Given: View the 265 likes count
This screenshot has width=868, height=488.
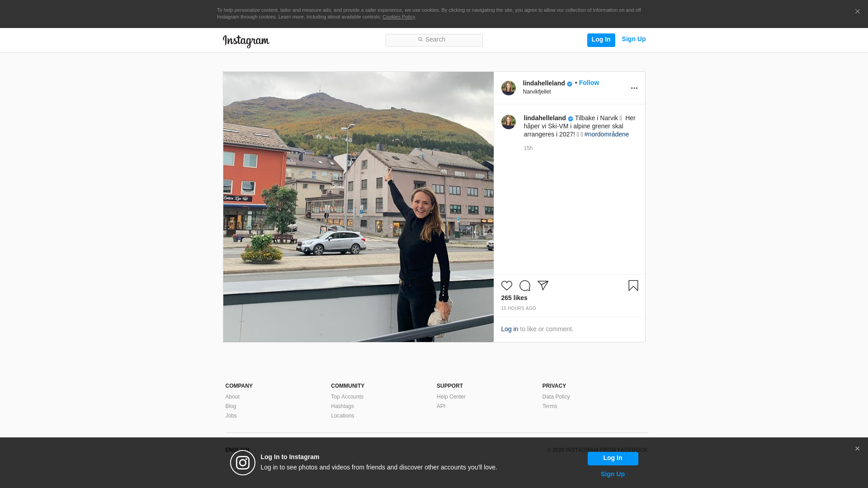Looking at the screenshot, I should pos(514,298).
